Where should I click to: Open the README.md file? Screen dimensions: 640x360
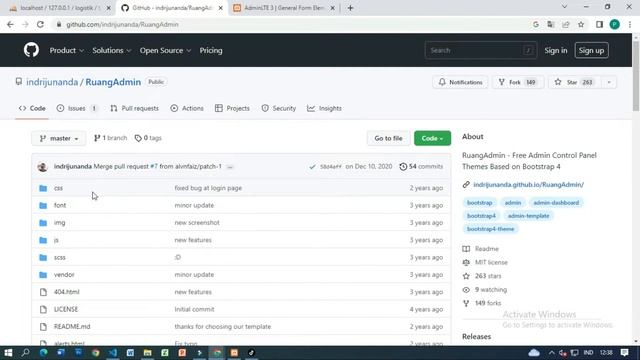(x=72, y=327)
